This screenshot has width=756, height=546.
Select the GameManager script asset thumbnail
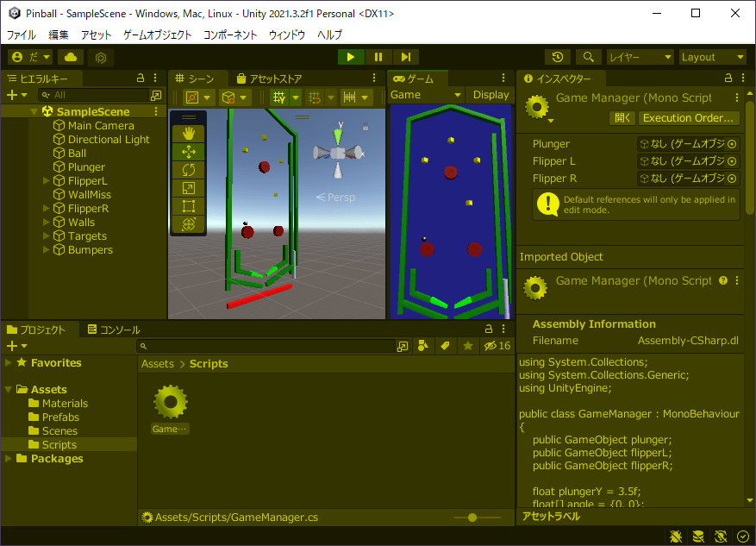click(170, 402)
